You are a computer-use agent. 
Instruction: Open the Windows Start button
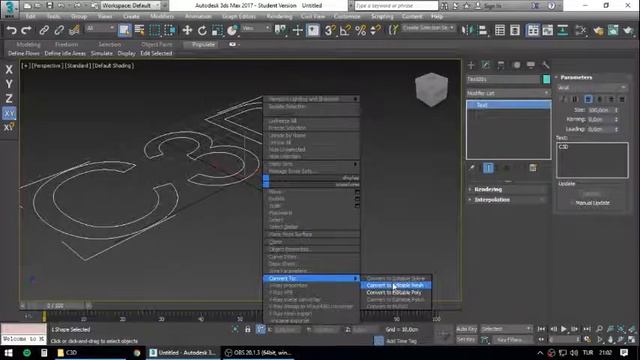(8, 353)
